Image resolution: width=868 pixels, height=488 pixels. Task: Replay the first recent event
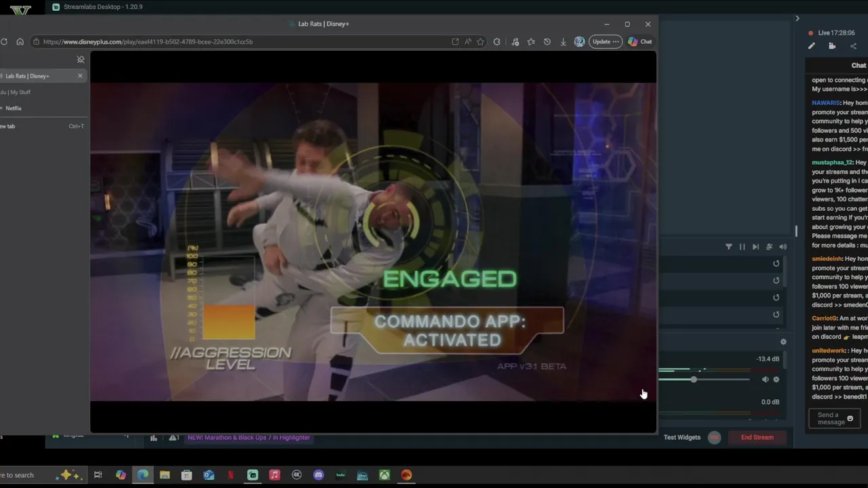[776, 264]
